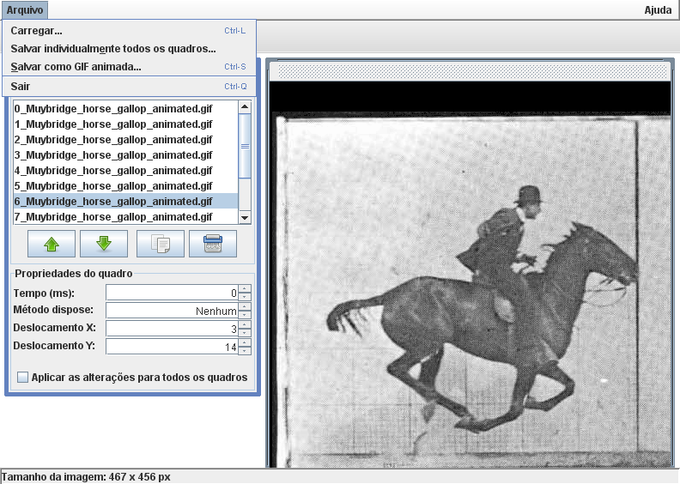The image size is (680, 484).
Task: Select frame 6_Muybridge_horse_gallop_animated.gif
Action: click(x=126, y=201)
